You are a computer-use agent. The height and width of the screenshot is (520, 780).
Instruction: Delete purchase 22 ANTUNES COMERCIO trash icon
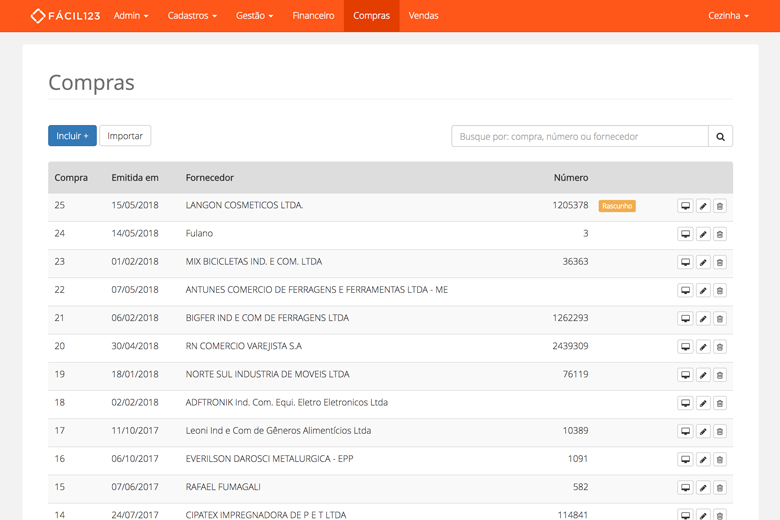pos(720,290)
